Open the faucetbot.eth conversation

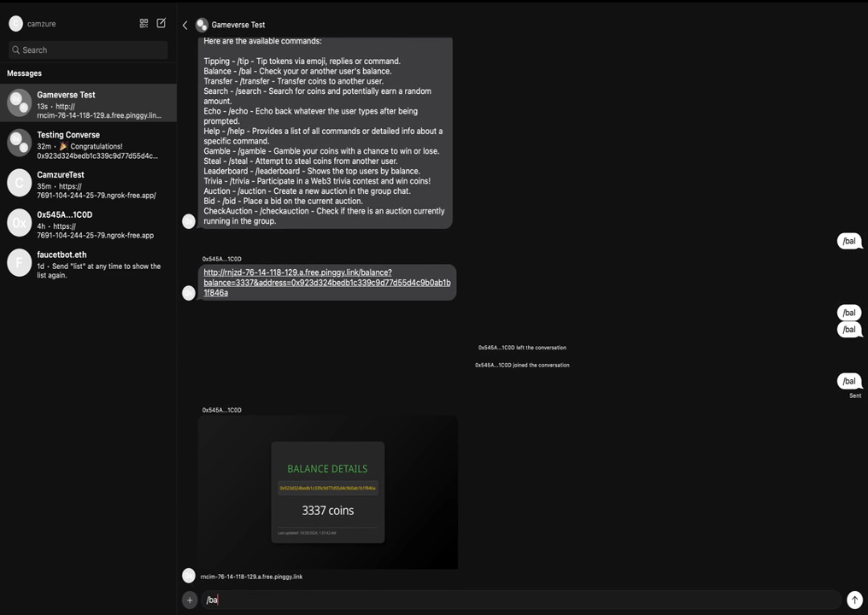click(89, 262)
